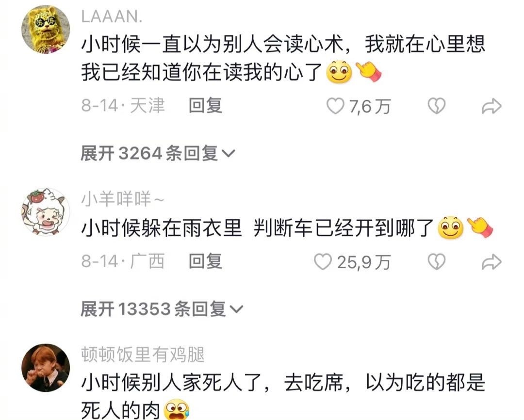
Task: Share 小羊咩咩~'s comment via arrow icon
Action: click(x=491, y=262)
